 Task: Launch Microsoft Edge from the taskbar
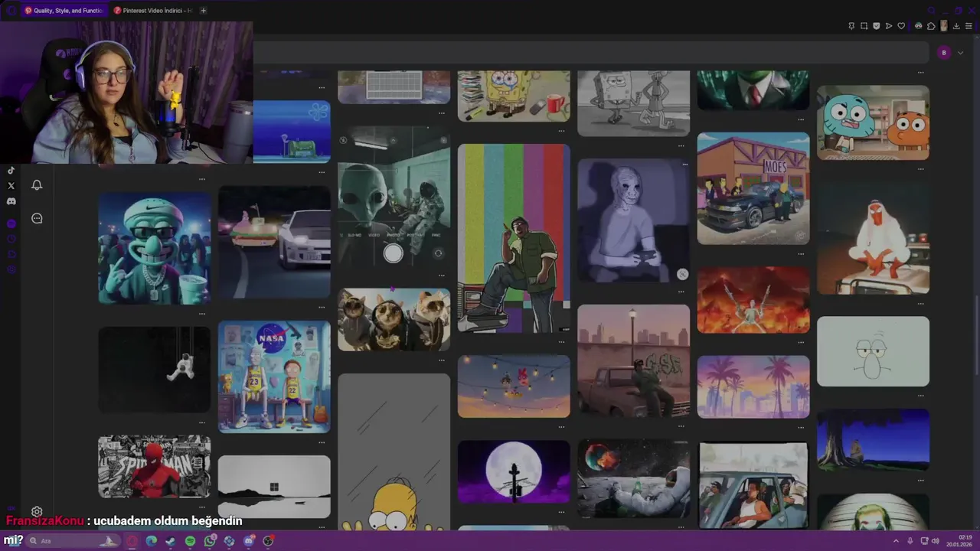click(151, 541)
